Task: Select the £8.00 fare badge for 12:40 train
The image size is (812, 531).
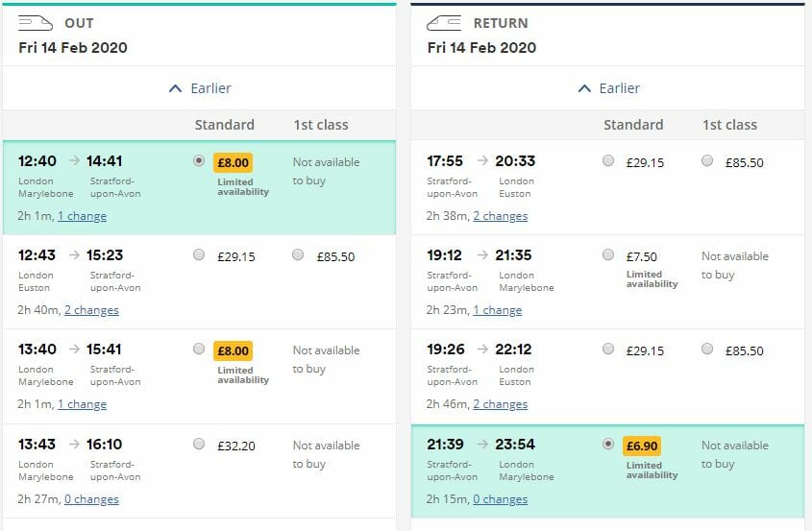Action: (x=234, y=162)
